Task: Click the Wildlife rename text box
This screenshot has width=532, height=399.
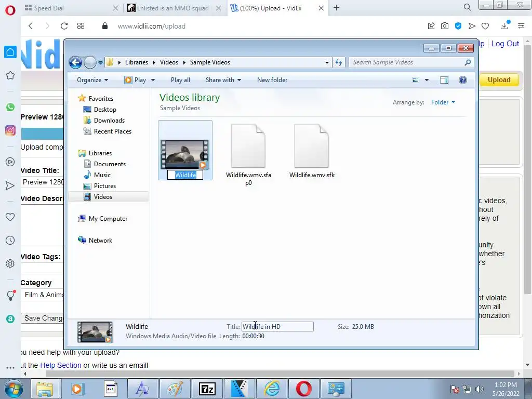Action: point(185,175)
